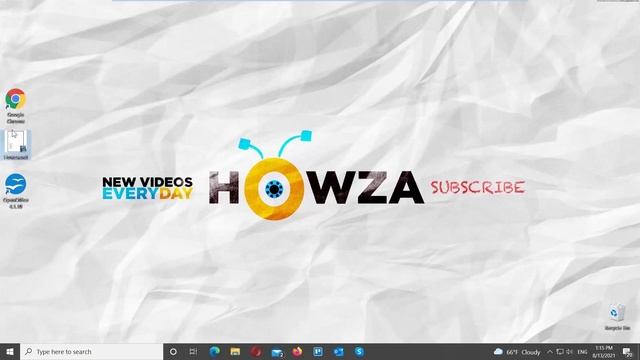Screen dimensions: 640x360
Task: Open File Explorer from taskbar
Action: click(235, 351)
